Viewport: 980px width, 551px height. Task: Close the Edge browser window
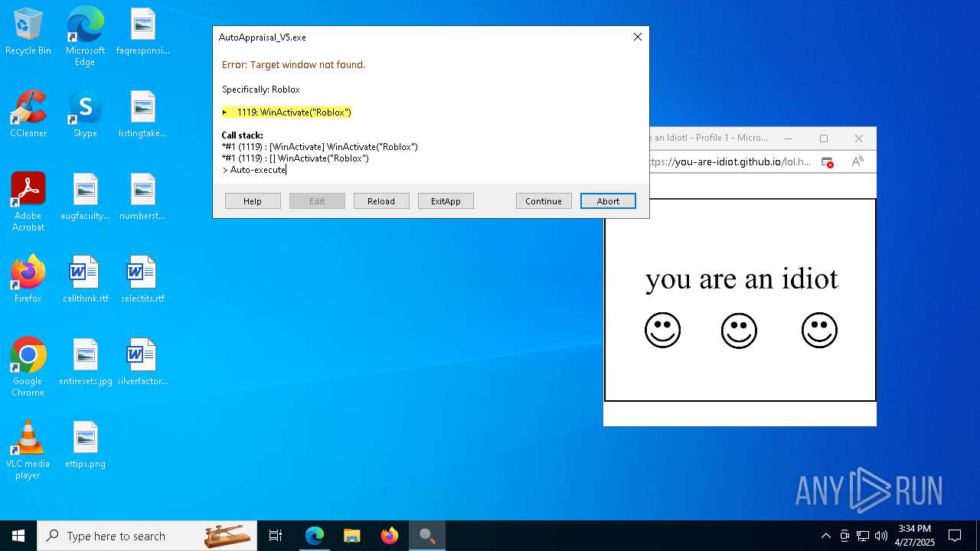[x=859, y=139]
